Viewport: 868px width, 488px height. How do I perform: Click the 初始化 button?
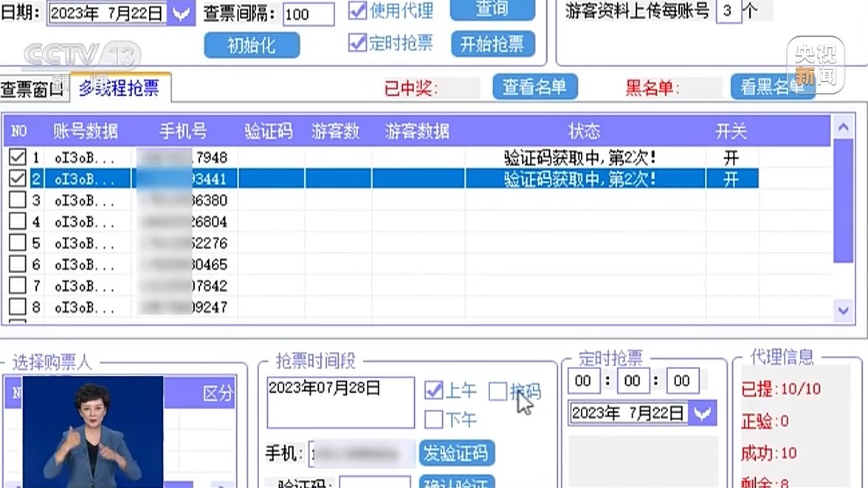click(252, 46)
